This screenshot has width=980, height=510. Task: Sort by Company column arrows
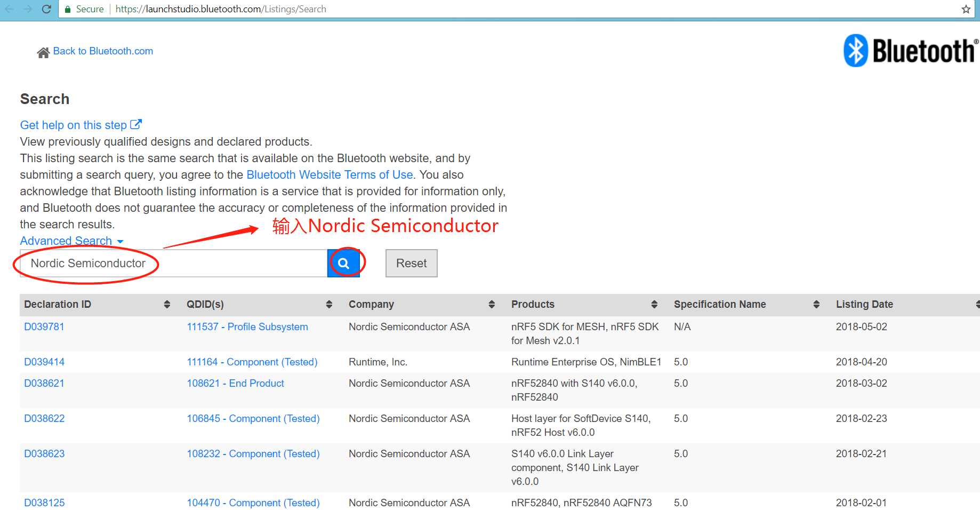pos(492,304)
